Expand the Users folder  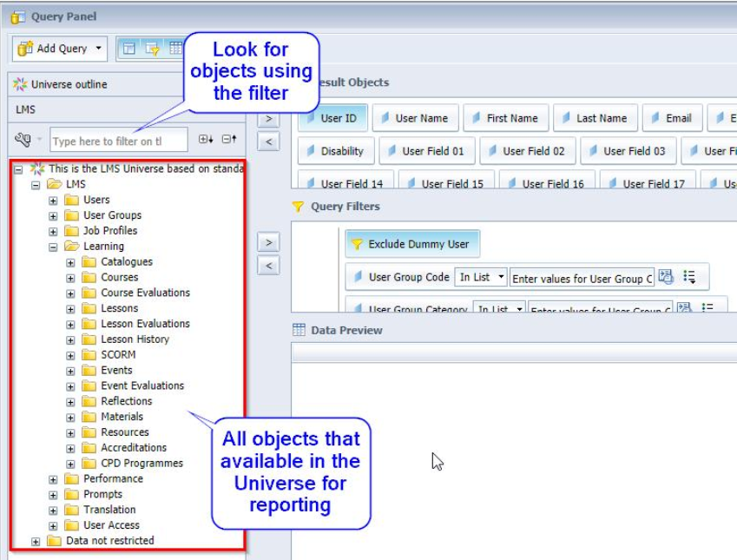pyautogui.click(x=53, y=201)
